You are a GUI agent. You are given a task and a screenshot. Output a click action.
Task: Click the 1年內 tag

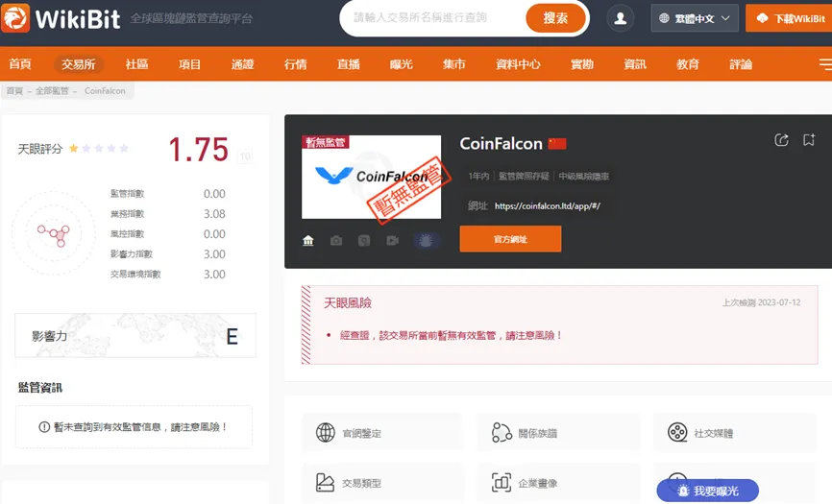tap(478, 176)
